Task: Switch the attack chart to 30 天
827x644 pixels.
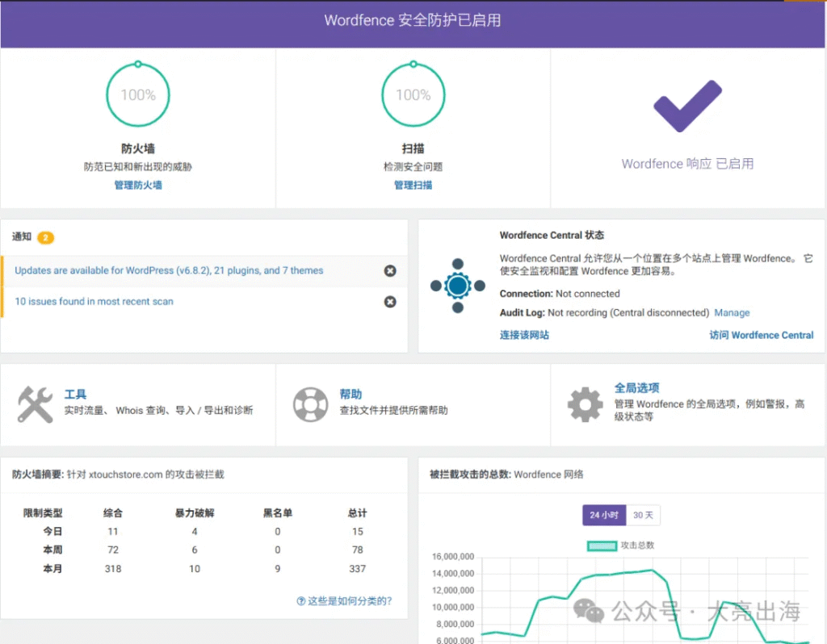Action: coord(643,515)
